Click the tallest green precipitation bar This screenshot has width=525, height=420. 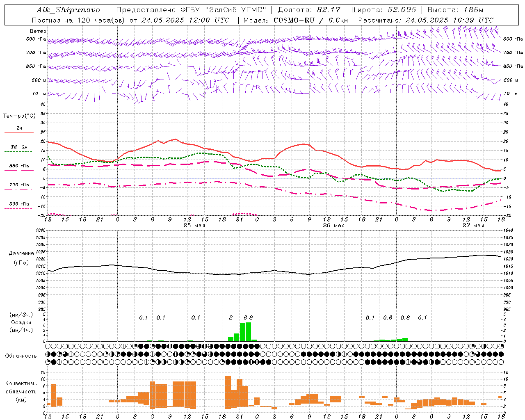click(x=248, y=332)
